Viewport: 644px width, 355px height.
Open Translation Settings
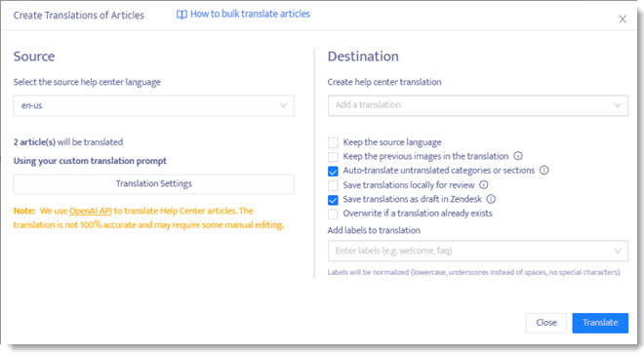tap(153, 184)
